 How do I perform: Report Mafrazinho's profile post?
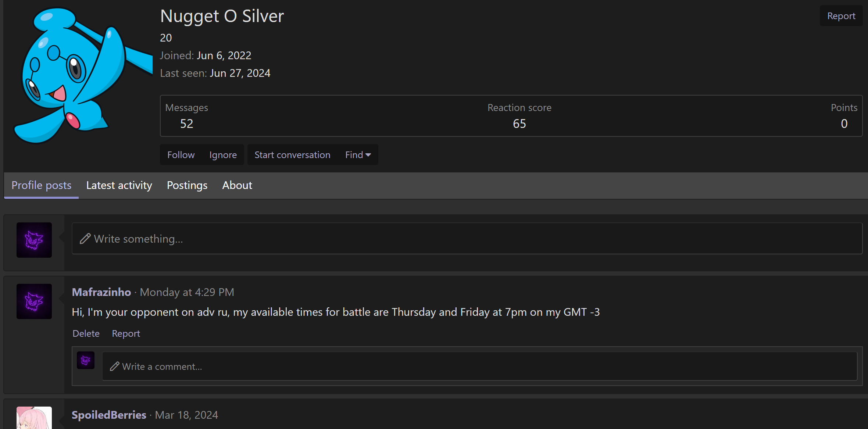(x=126, y=333)
